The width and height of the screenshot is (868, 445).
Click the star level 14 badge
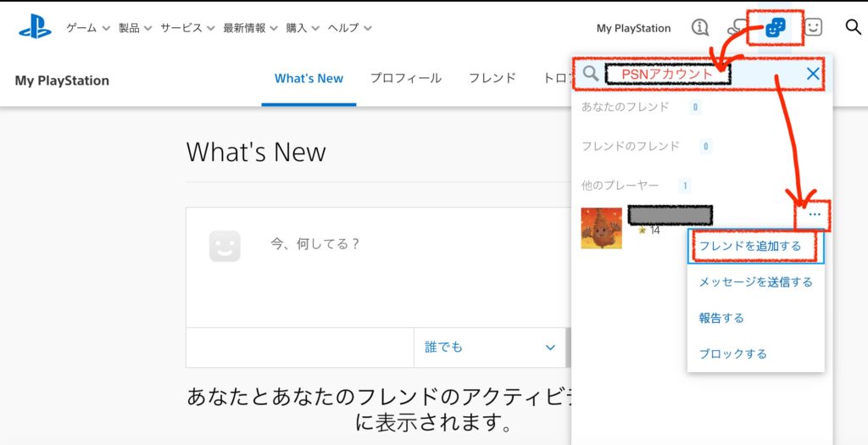[x=648, y=231]
